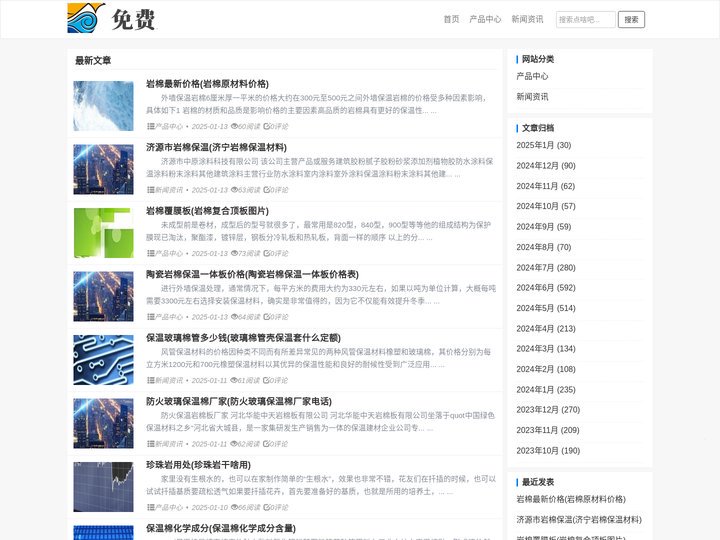The height and width of the screenshot is (540, 720).
Task: Open the thumbnail for 岩棉最新价格 article
Action: [103, 106]
